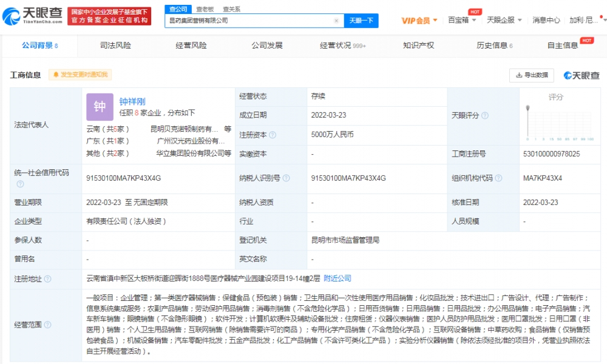
Task: Open the 历史信息 tab
Action: point(494,45)
